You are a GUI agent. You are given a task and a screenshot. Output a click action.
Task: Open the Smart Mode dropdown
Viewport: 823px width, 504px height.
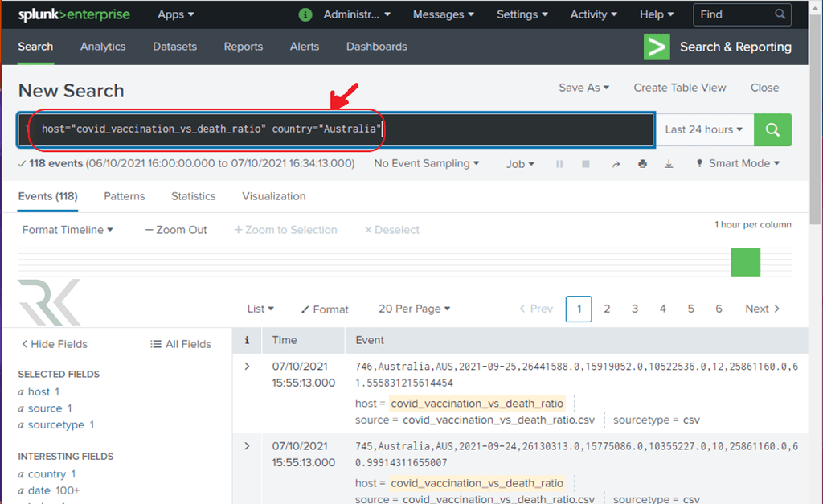(738, 163)
